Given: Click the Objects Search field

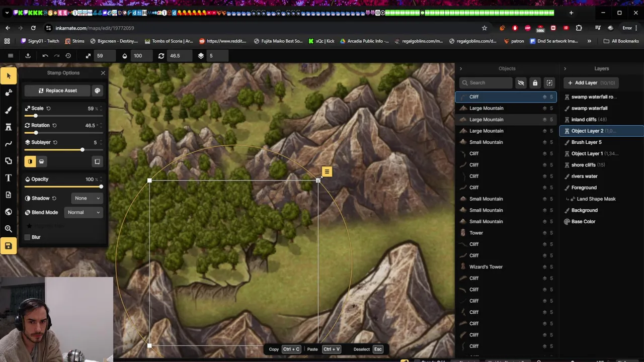Looking at the screenshot, I should (486, 83).
